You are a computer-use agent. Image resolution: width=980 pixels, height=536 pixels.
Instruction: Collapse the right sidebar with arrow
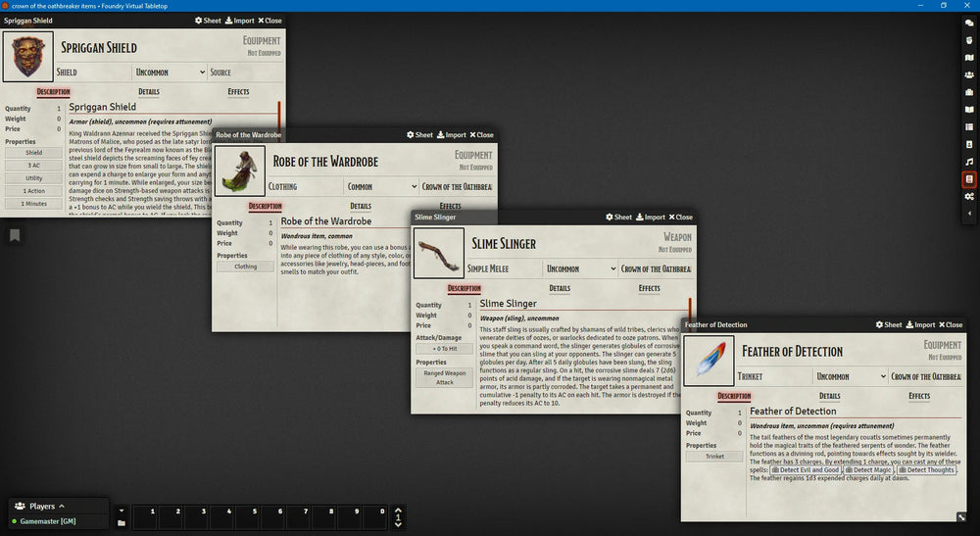[969, 214]
